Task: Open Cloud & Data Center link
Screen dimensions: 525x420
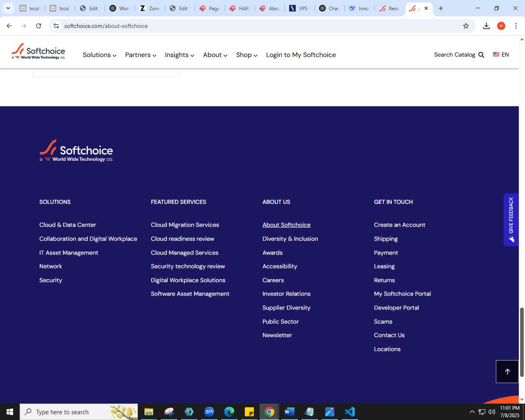Action: tap(68, 225)
